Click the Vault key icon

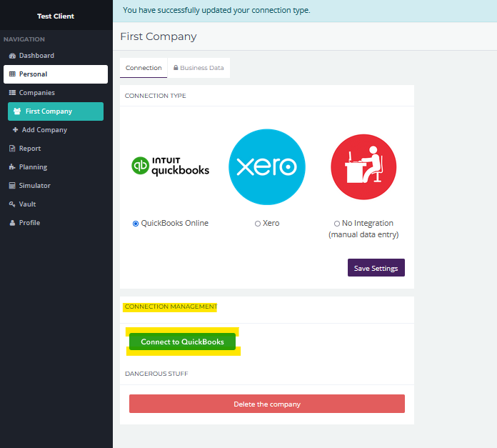[x=12, y=204]
